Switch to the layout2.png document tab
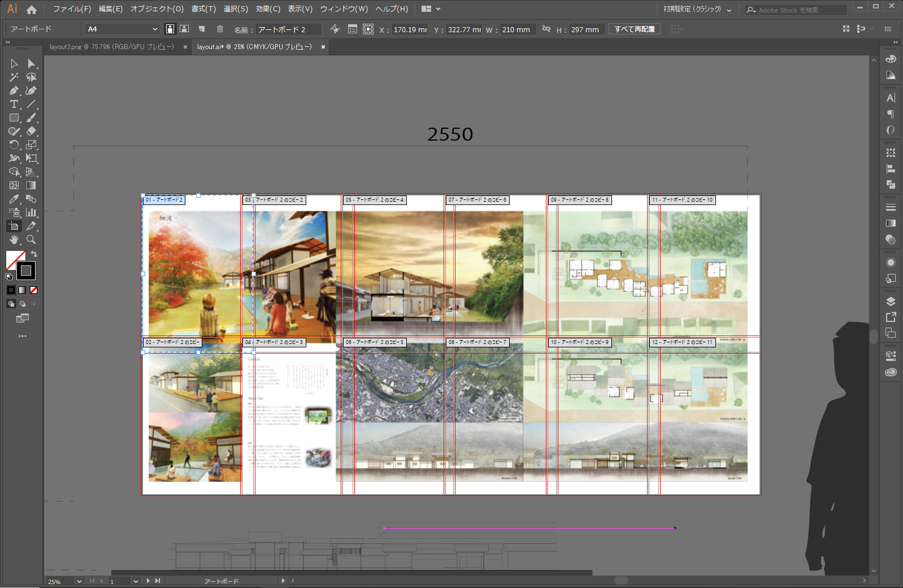Viewport: 903px width, 588px height. click(x=112, y=47)
